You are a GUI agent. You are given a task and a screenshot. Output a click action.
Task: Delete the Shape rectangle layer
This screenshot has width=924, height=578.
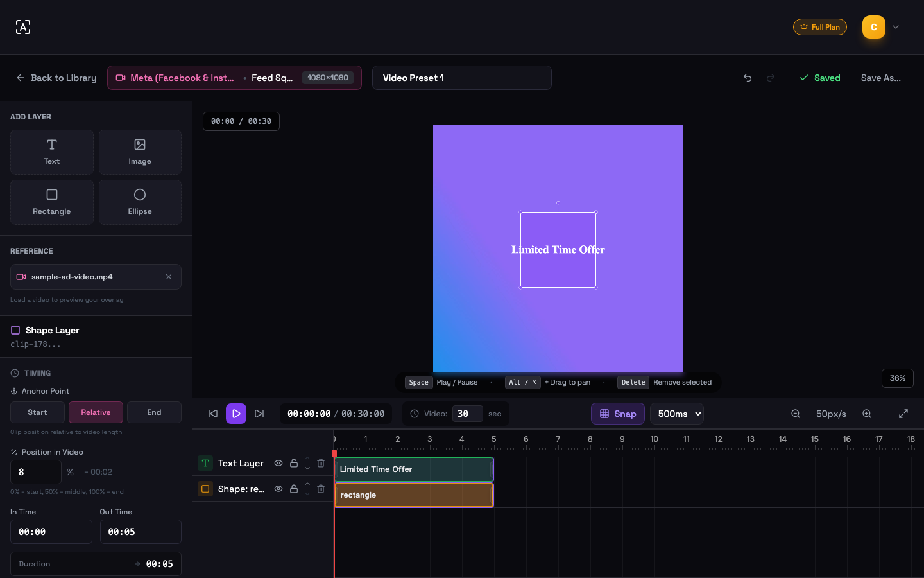(x=321, y=489)
